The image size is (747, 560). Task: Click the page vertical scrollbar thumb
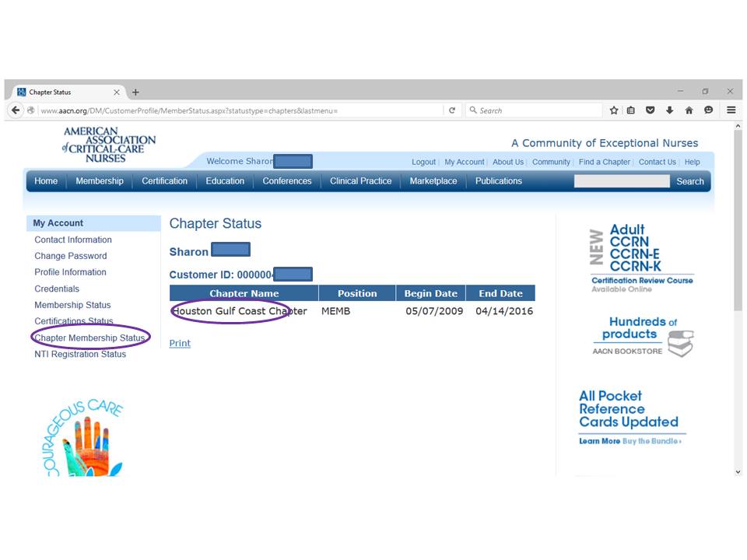738,220
